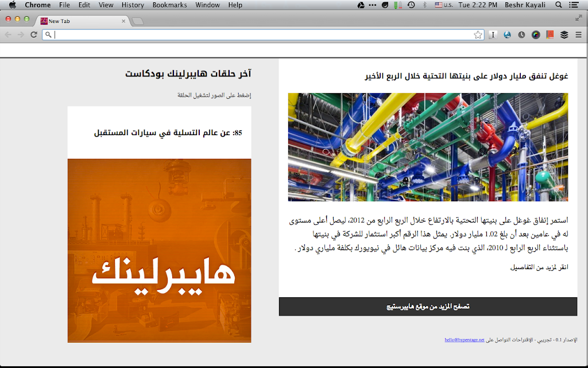The image size is (588, 368).
Task: Open Spotlight search magnifier
Action: [558, 5]
